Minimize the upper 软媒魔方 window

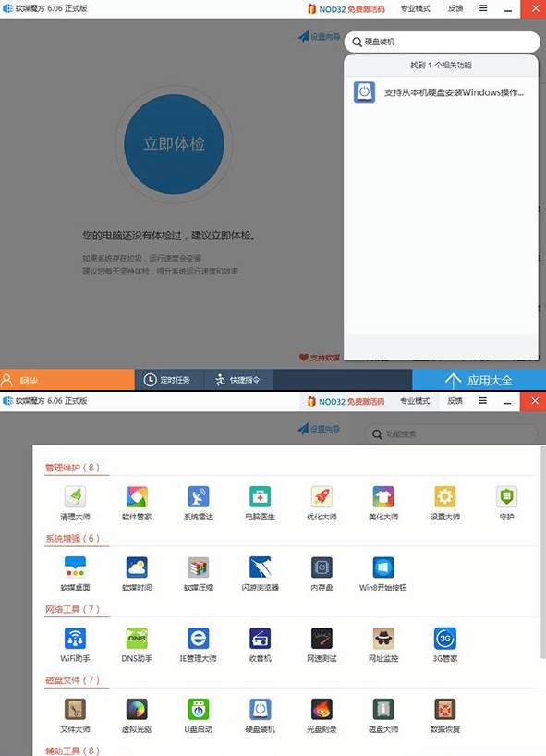coord(508,9)
